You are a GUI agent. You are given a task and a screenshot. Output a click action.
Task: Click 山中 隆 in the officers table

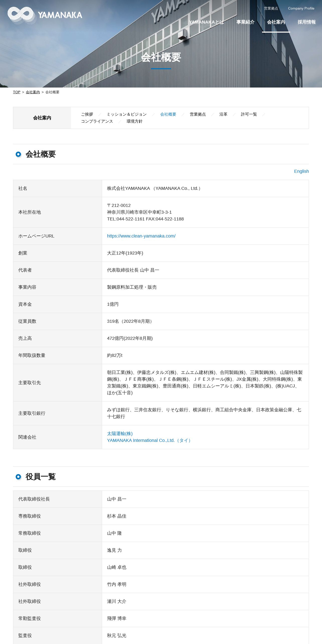coord(114,533)
